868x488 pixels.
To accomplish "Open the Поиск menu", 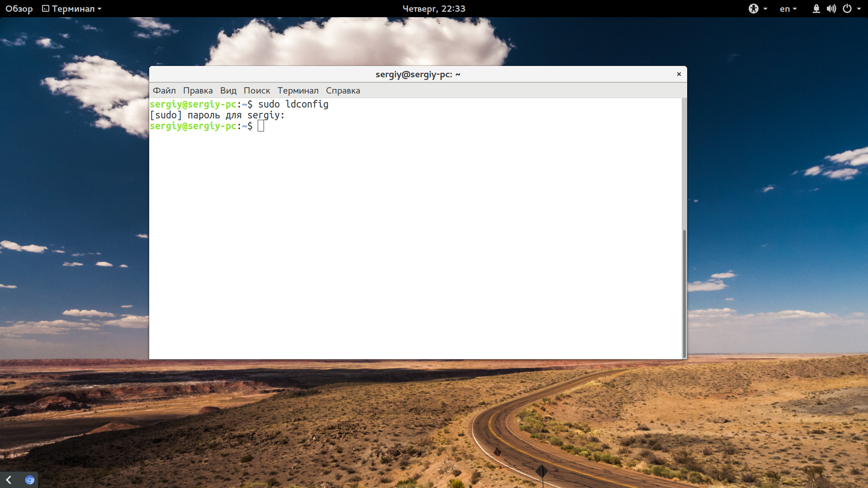I will [256, 90].
